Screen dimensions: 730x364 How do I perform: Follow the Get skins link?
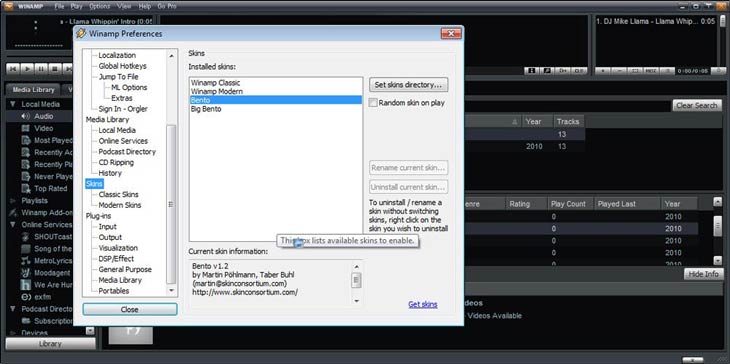423,304
